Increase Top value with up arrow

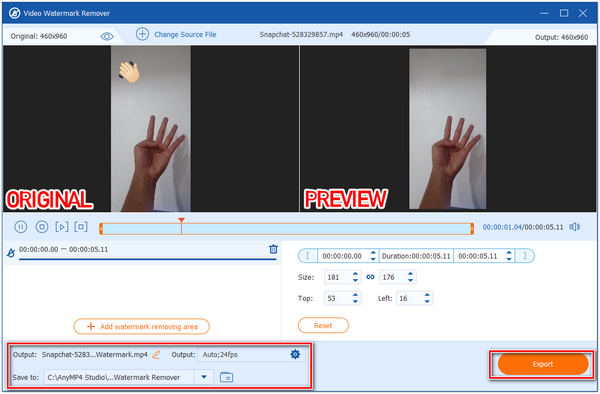click(x=355, y=295)
